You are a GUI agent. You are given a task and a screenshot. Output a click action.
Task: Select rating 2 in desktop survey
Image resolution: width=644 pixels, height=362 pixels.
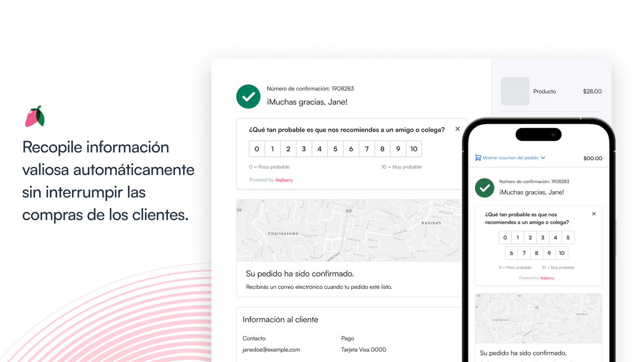click(x=288, y=149)
